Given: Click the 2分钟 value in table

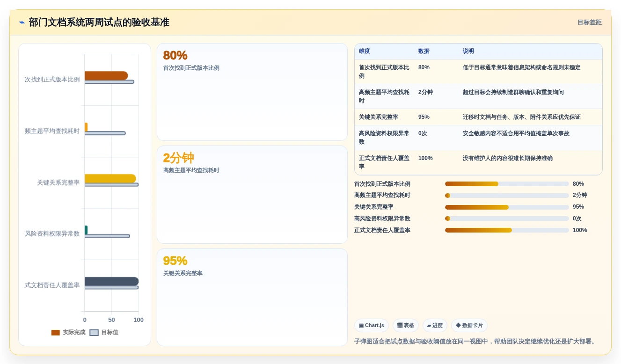Looking at the screenshot, I should click(425, 92).
